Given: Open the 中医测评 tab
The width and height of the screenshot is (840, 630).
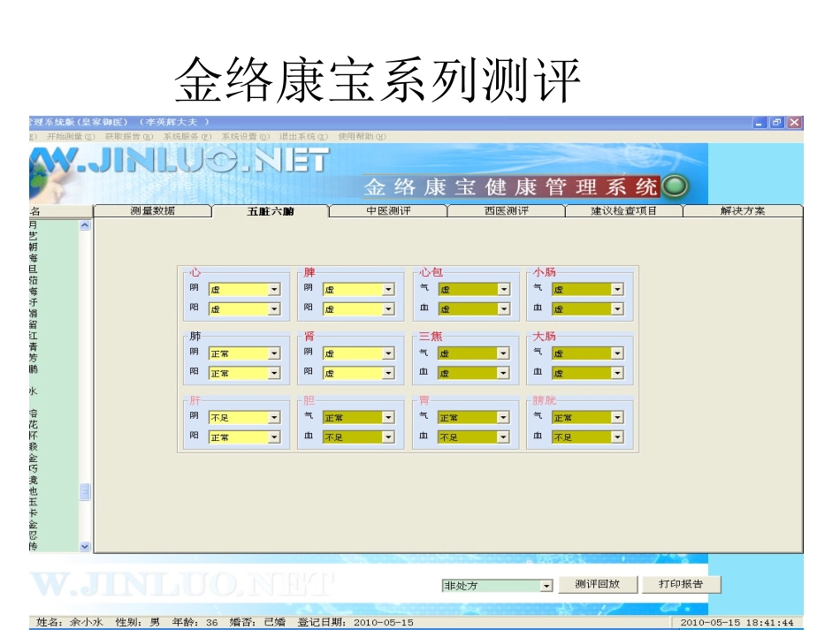Looking at the screenshot, I should click(x=388, y=211).
